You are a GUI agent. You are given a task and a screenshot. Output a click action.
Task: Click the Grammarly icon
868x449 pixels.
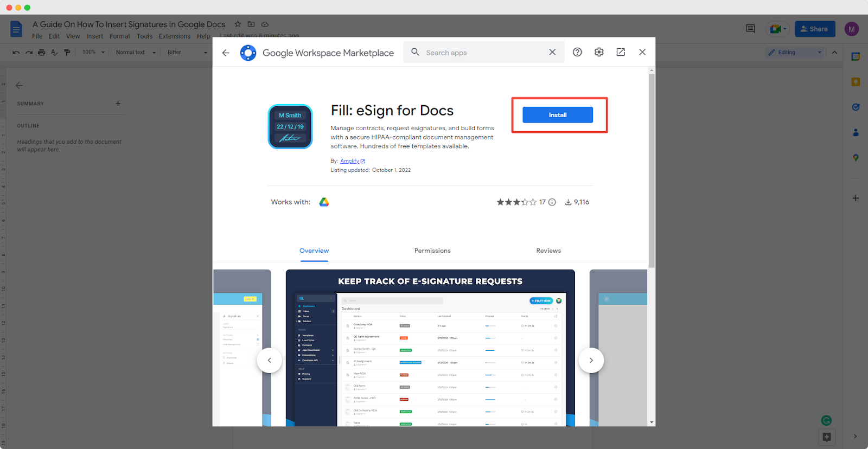(x=826, y=420)
